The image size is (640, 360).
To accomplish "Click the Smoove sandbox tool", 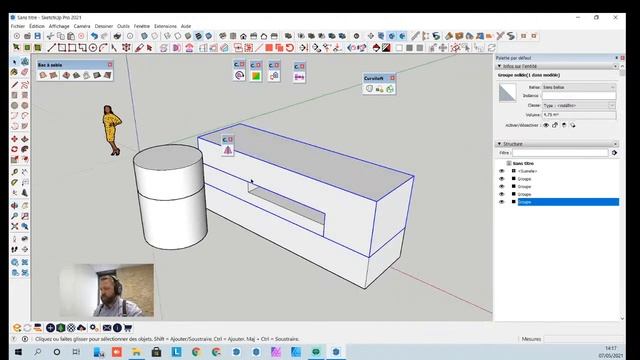I will pos(66,75).
